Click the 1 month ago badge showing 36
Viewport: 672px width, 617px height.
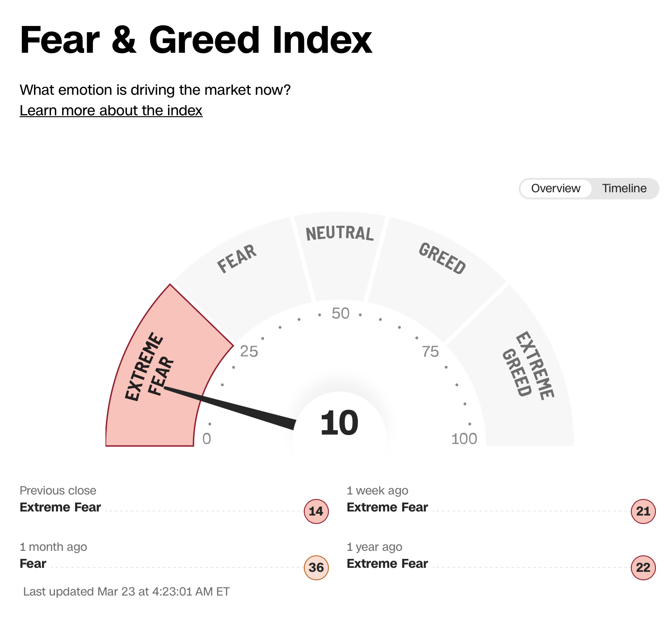pos(316,567)
